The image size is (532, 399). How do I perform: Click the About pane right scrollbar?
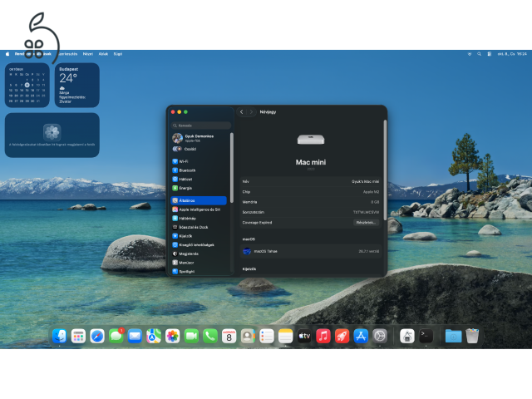[x=385, y=170]
